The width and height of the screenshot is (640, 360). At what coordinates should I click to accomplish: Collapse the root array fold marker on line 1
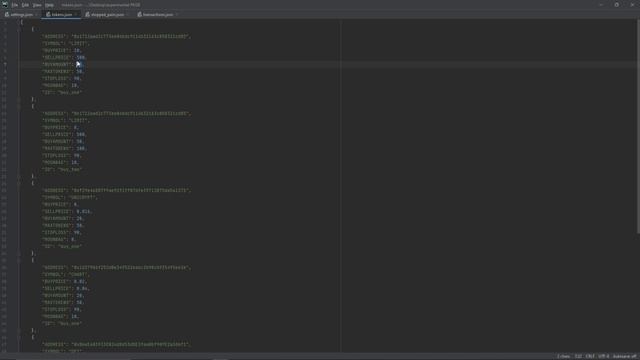18,22
